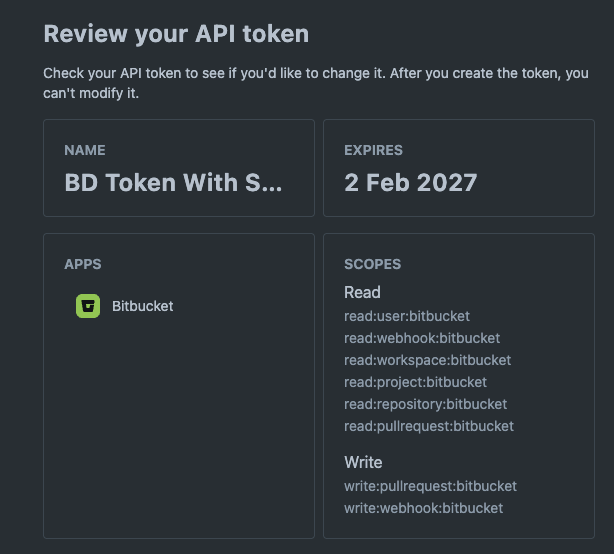Image resolution: width=614 pixels, height=554 pixels.
Task: Click the Review your API token heading
Action: [176, 34]
